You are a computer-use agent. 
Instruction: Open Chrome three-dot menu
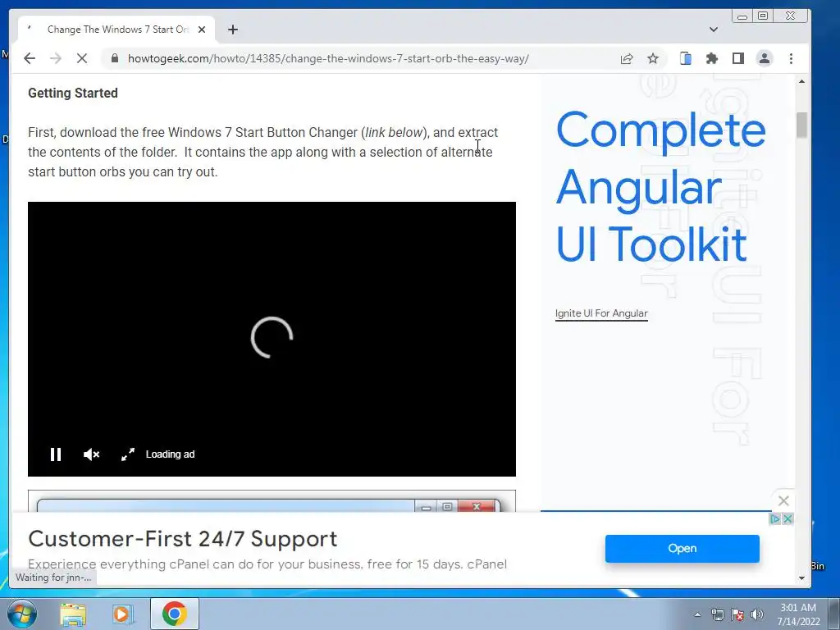click(x=791, y=58)
